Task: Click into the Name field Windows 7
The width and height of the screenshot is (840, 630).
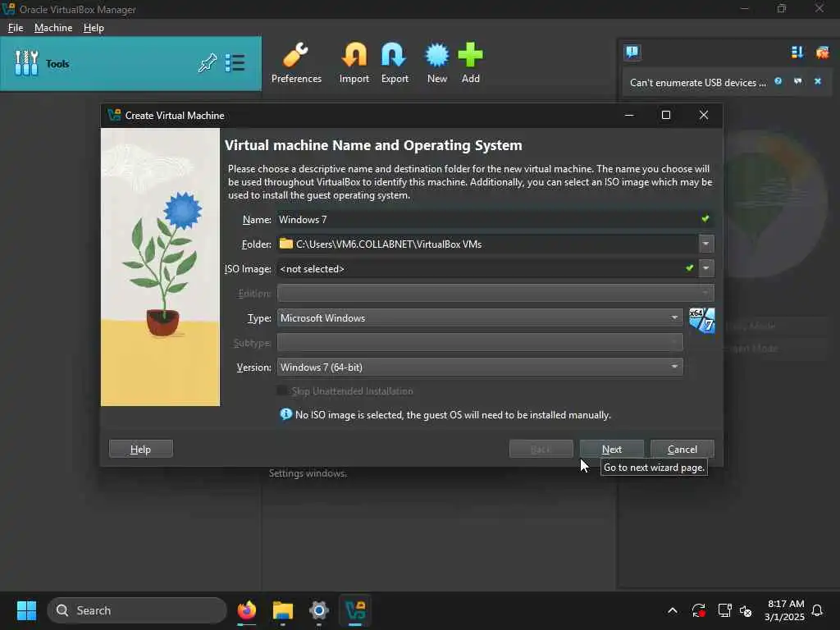Action: pyautogui.click(x=495, y=219)
